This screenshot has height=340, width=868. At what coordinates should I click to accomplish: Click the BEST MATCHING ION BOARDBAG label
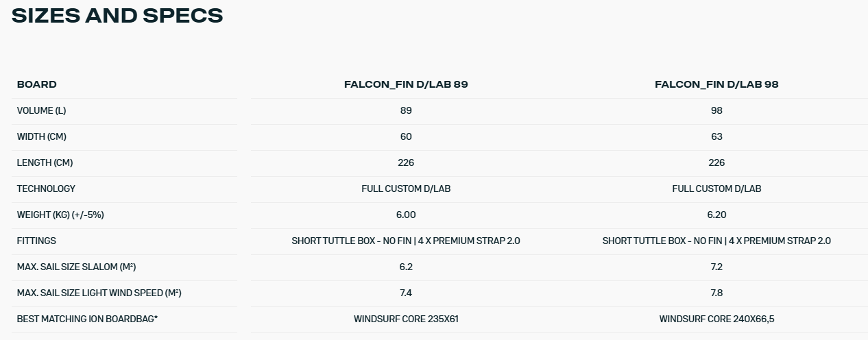tap(87, 319)
